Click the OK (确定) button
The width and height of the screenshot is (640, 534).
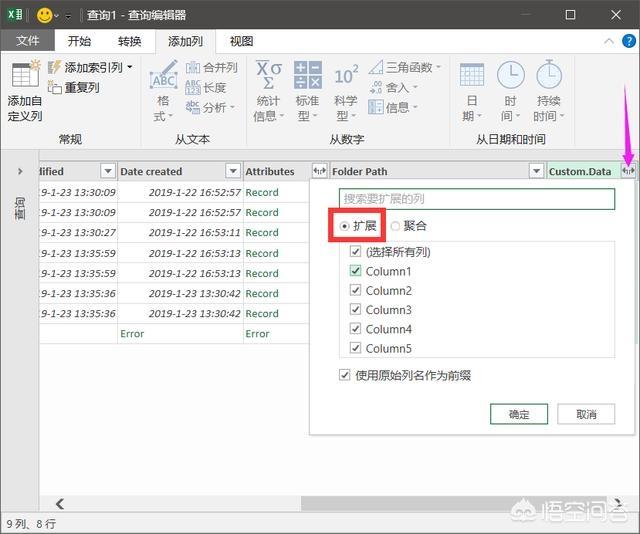[519, 414]
